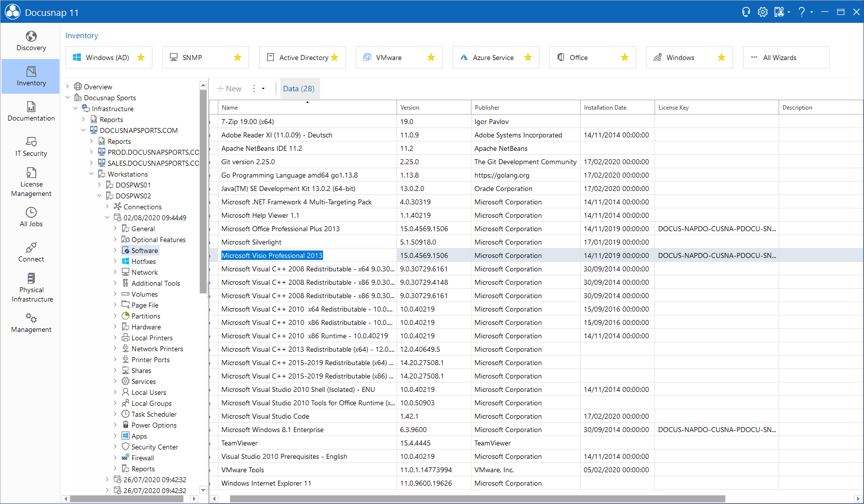Image resolution: width=864 pixels, height=504 pixels.
Task: Open IT Security module
Action: tap(31, 147)
